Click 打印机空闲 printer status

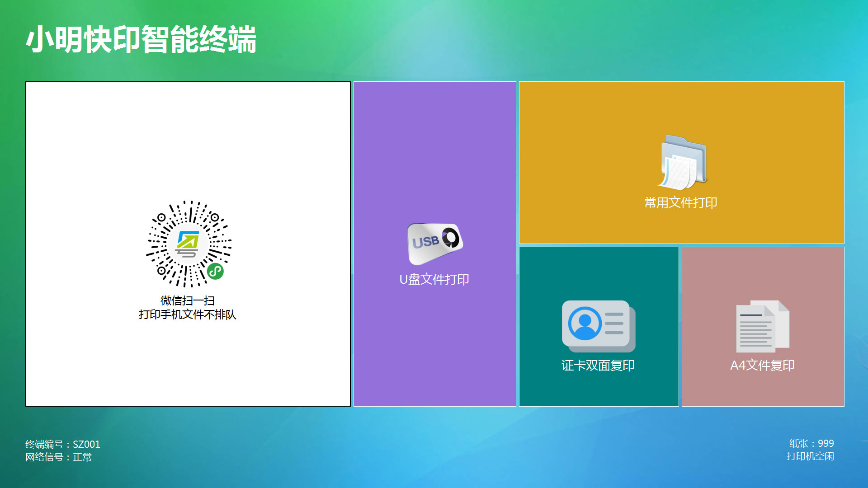click(810, 456)
